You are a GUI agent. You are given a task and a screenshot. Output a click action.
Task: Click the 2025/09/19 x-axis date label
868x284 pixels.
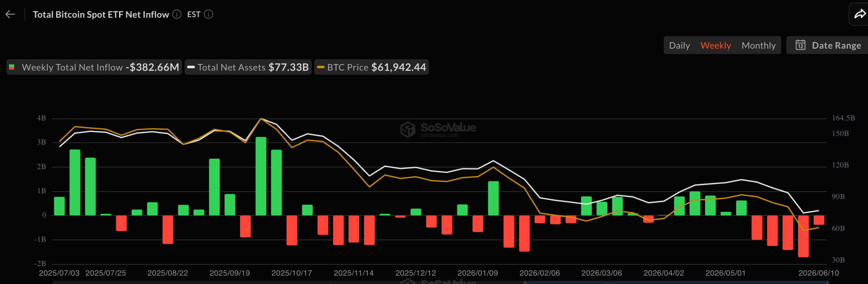pos(230,273)
